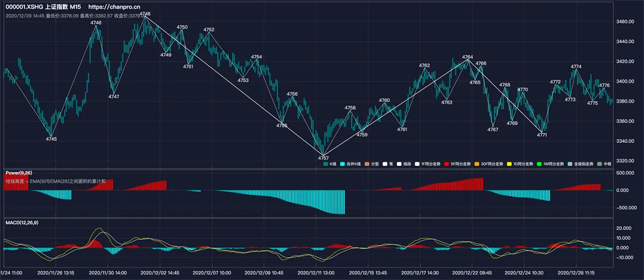Click the -10.000 MACD axis label
Screen dimensions: 644x280
626,257
